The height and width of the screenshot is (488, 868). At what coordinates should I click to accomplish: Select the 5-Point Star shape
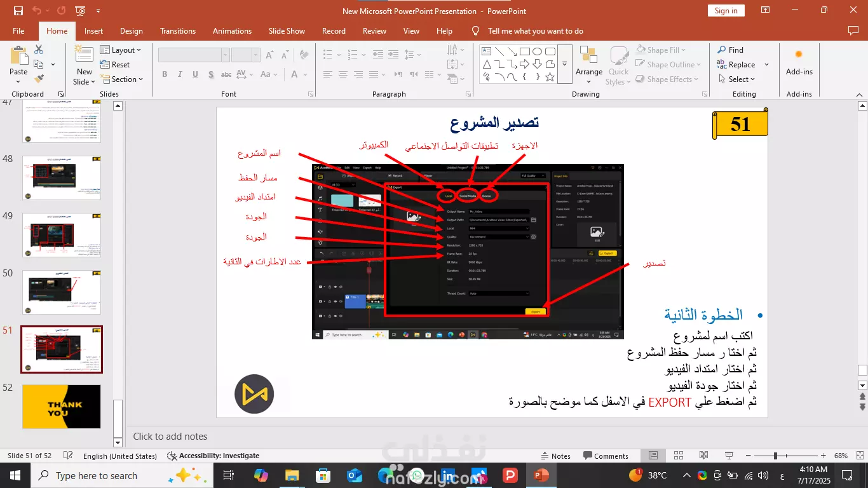pos(550,77)
